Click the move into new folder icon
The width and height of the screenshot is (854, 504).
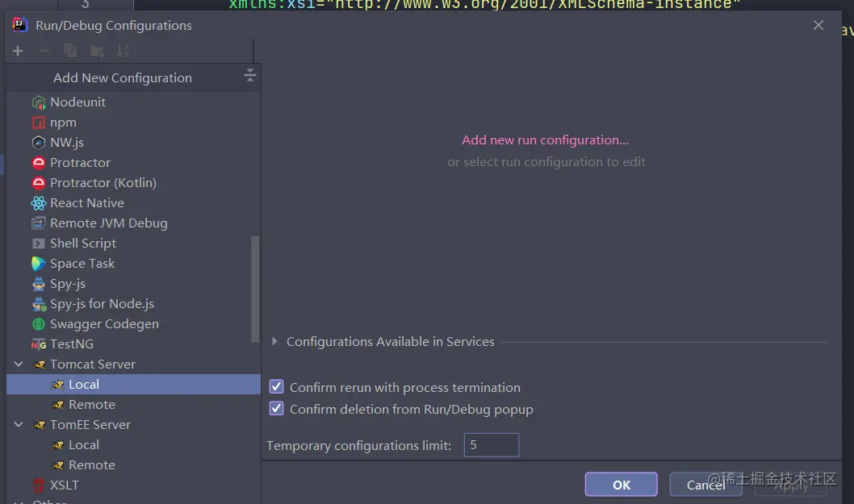[x=97, y=51]
